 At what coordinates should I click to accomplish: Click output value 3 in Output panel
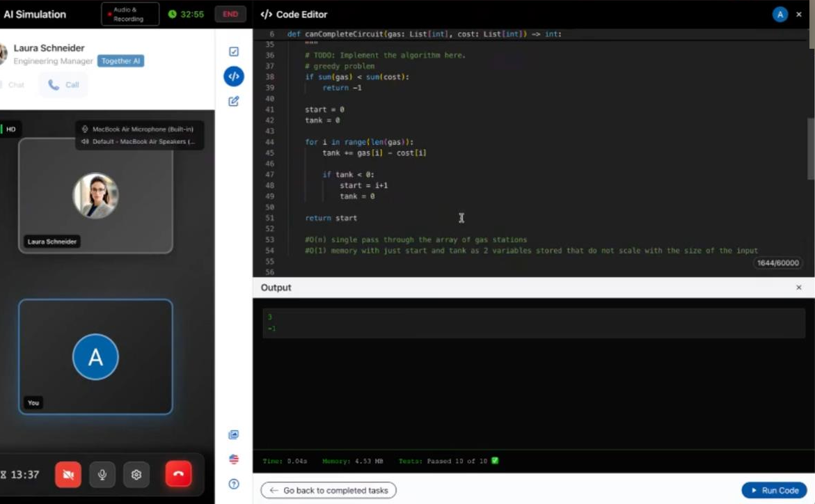[270, 317]
